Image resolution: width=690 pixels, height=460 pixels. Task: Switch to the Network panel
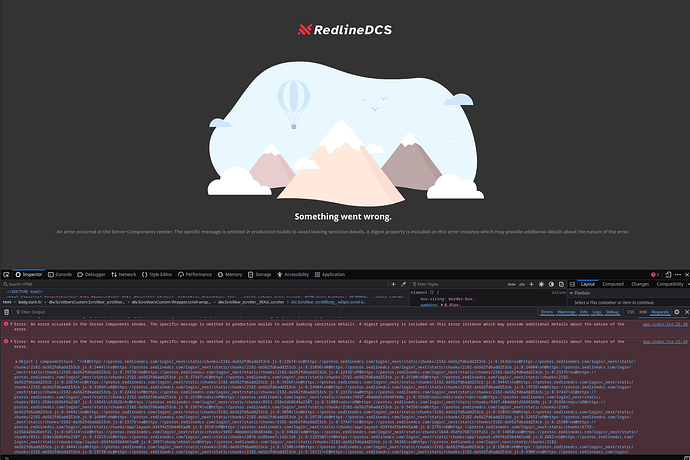124,274
